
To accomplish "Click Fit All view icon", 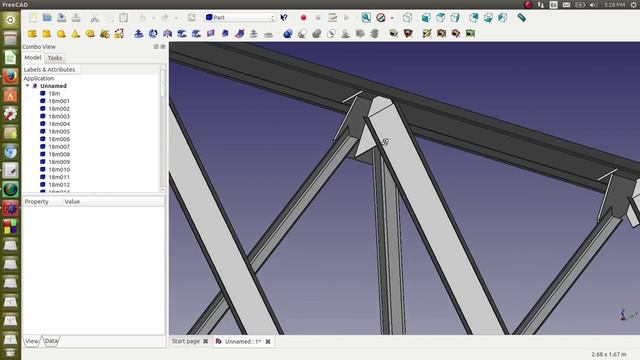I will [x=366, y=18].
